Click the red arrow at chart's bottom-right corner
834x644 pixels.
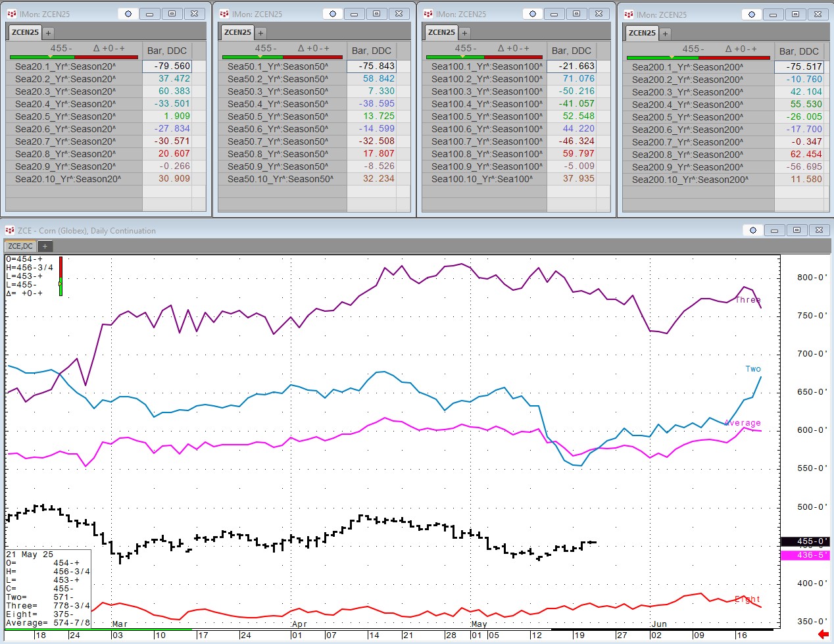(x=823, y=634)
